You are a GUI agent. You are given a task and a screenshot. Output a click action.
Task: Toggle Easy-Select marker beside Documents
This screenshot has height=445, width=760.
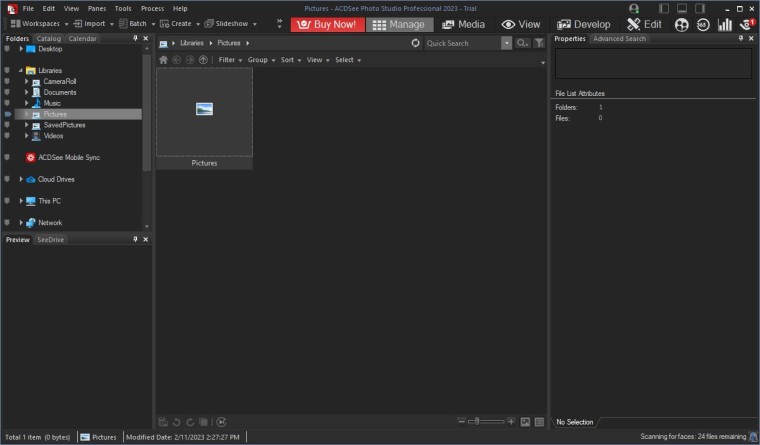pyautogui.click(x=7, y=92)
